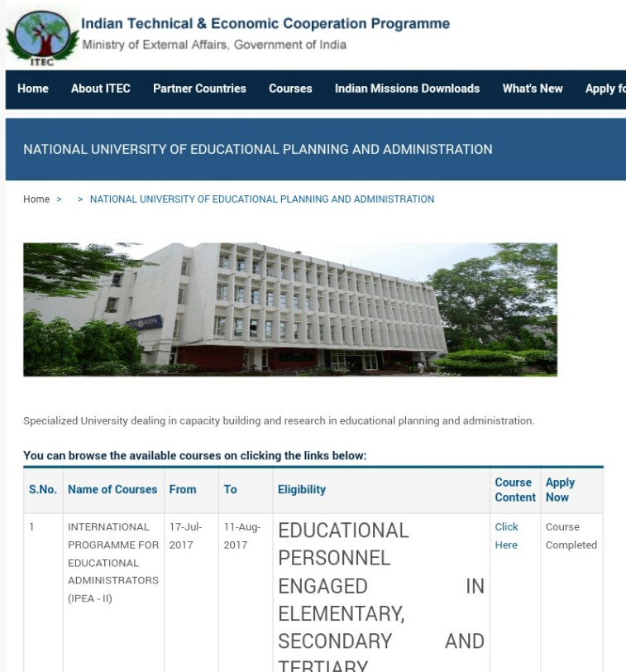Open the About ITEC menu
626x672 pixels.
(x=101, y=89)
